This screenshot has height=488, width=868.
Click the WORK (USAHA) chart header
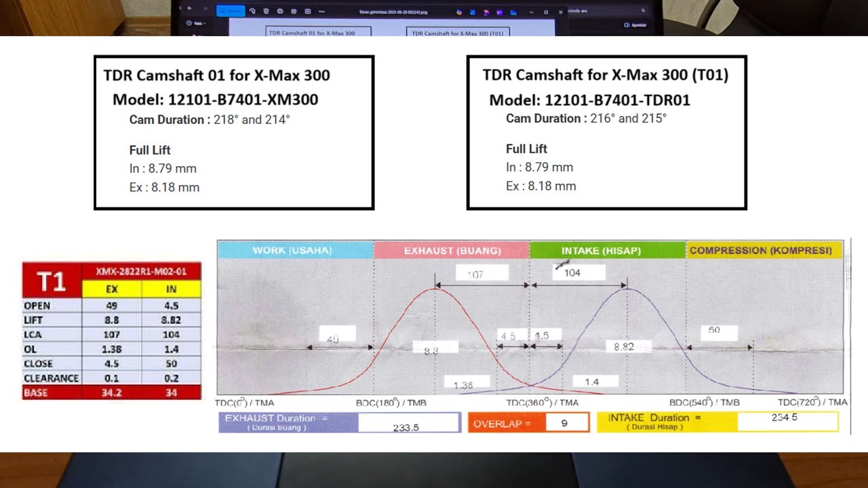pos(296,250)
